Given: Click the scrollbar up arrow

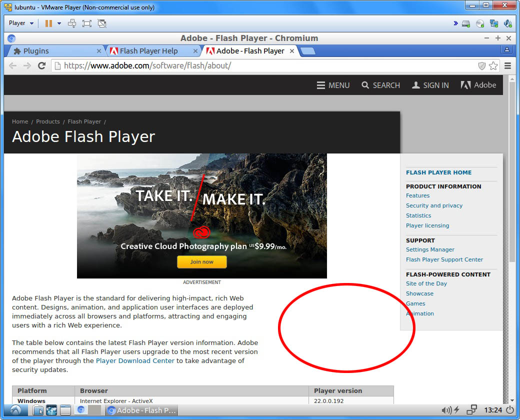Looking at the screenshot, I should click(x=512, y=79).
